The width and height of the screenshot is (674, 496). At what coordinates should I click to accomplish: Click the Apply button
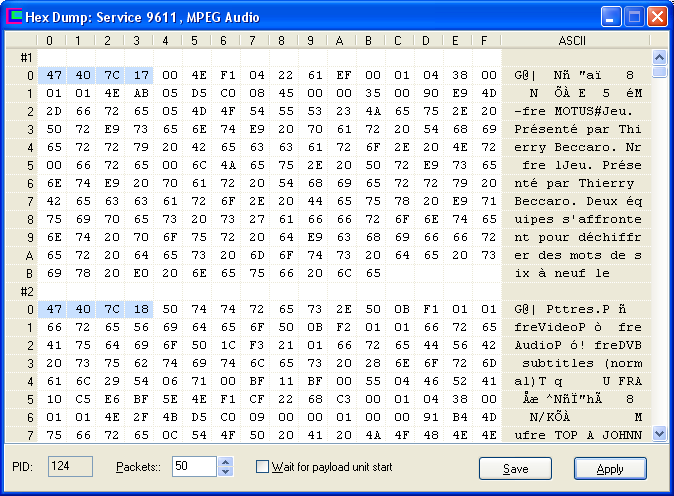click(x=610, y=468)
